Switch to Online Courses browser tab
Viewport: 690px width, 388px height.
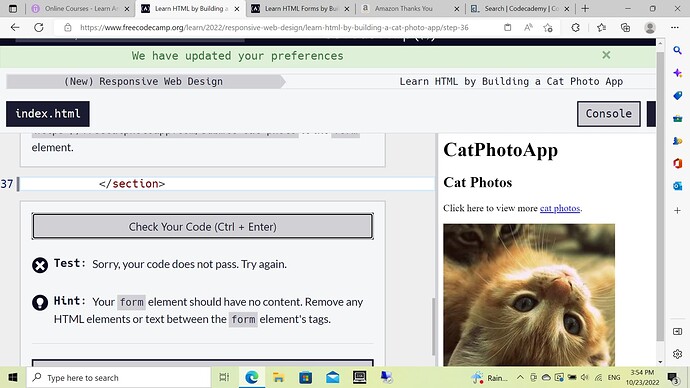point(81,8)
